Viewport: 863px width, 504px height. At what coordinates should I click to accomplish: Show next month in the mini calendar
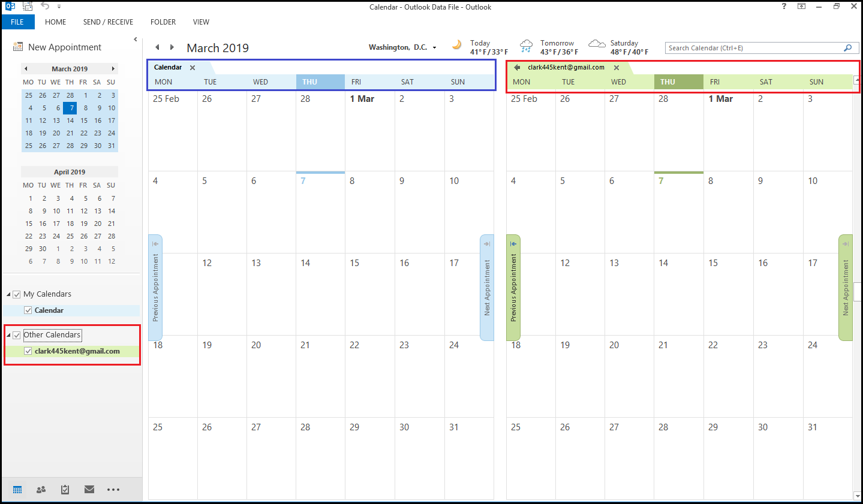tap(113, 68)
